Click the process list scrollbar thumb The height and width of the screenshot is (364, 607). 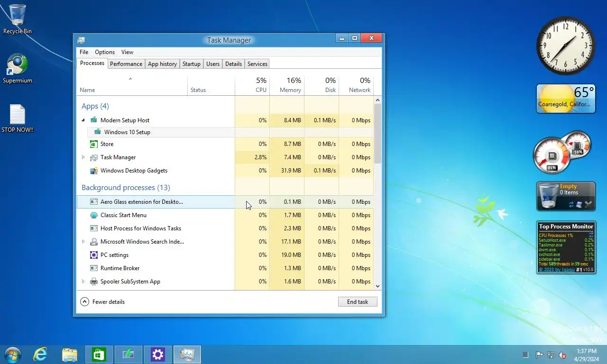[x=378, y=134]
